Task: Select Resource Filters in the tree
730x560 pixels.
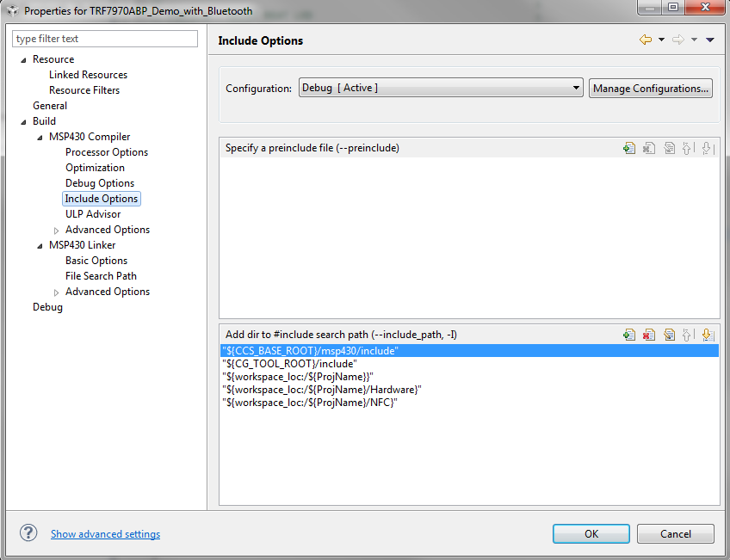Action: pyautogui.click(x=84, y=90)
